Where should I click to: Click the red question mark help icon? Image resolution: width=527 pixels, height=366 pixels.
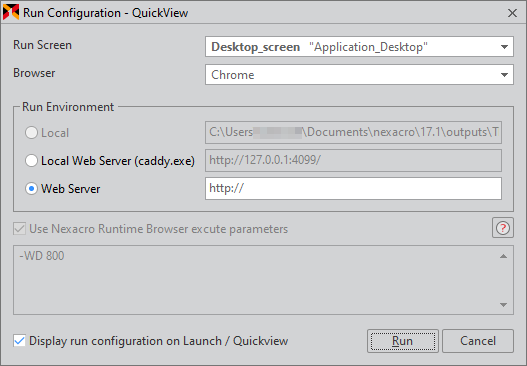[x=503, y=228]
